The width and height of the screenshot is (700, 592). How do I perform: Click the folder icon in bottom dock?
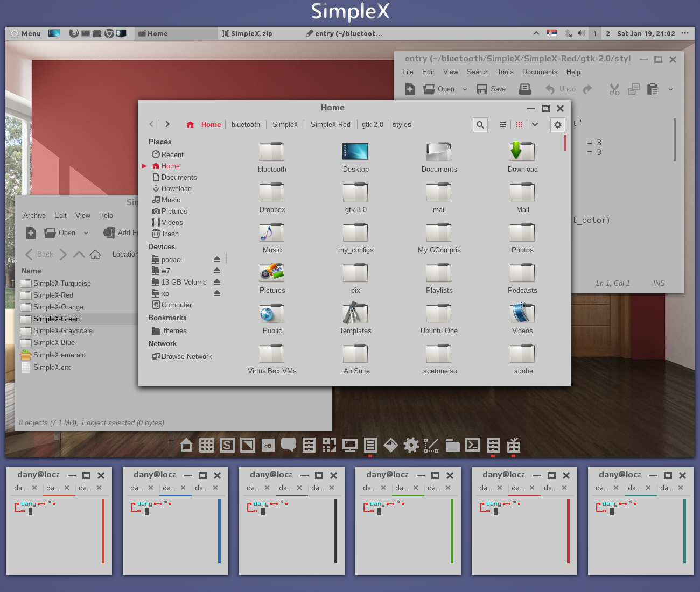coord(452,445)
